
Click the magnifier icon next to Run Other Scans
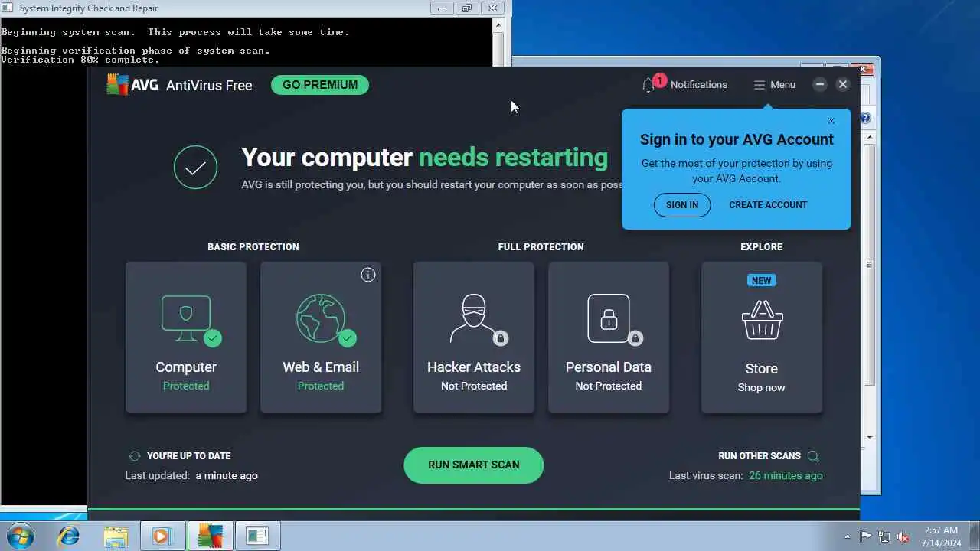[813, 456]
